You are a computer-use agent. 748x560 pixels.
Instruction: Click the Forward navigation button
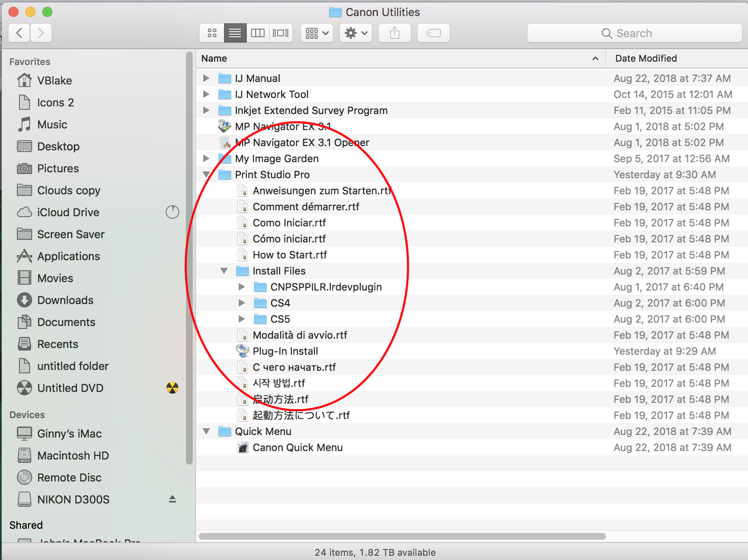41,33
